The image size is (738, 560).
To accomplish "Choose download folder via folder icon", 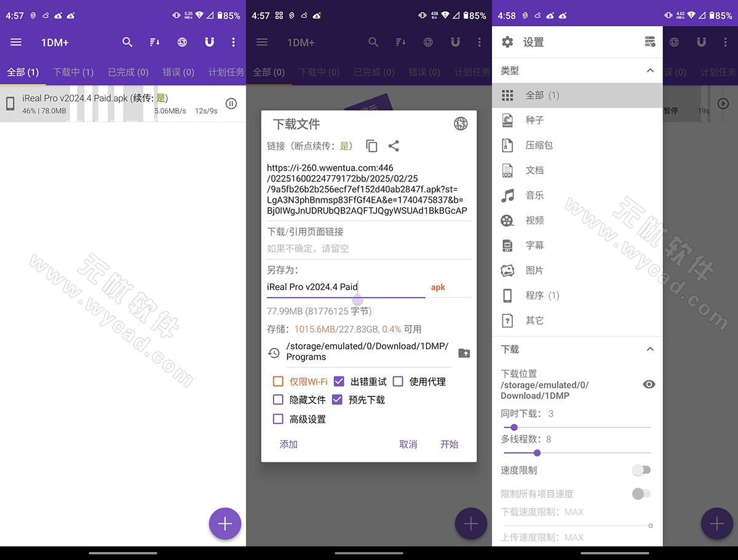I will tap(464, 353).
